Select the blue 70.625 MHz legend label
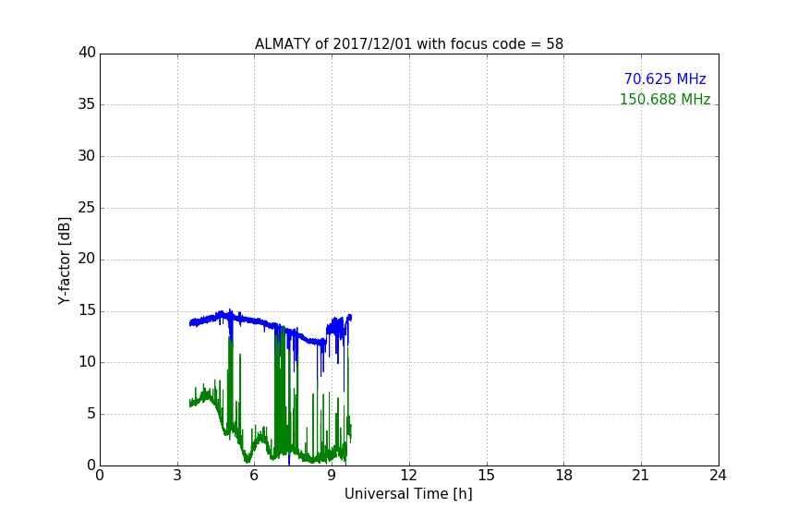Screen dimensions: 798x532 pyautogui.click(x=665, y=79)
